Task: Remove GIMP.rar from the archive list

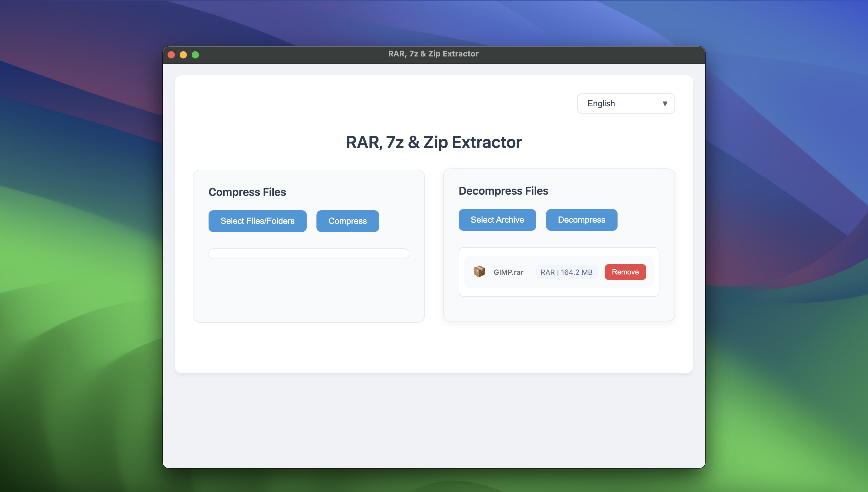Action: [625, 272]
